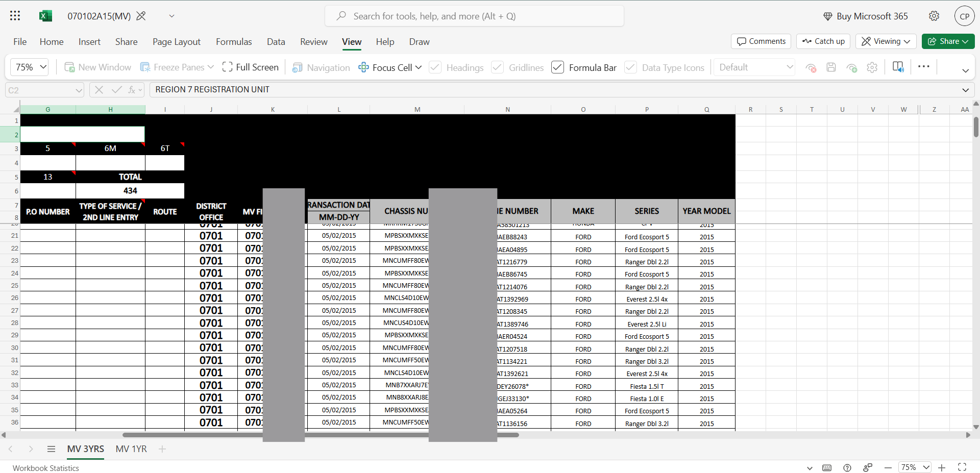Open the zoom 75% dropdown in ribbon

[x=30, y=67]
